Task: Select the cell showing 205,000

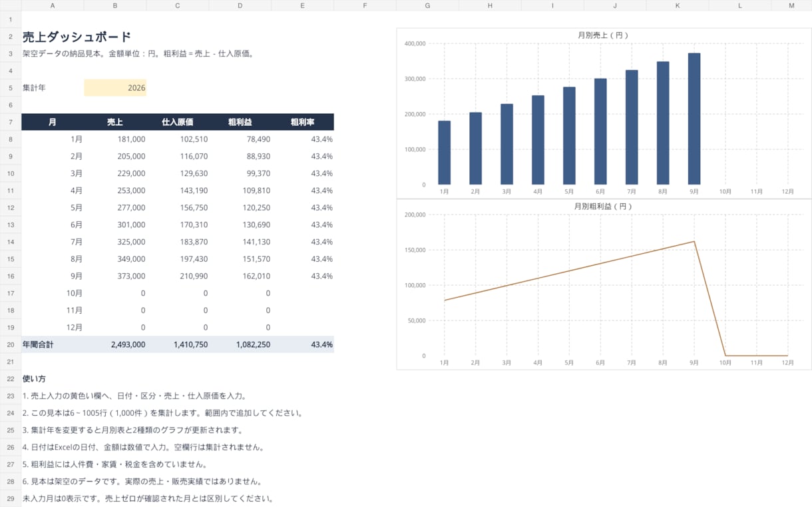Action: [115, 157]
